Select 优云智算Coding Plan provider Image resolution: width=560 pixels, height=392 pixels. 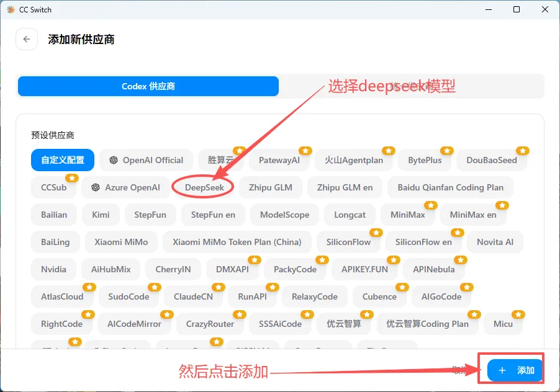427,324
